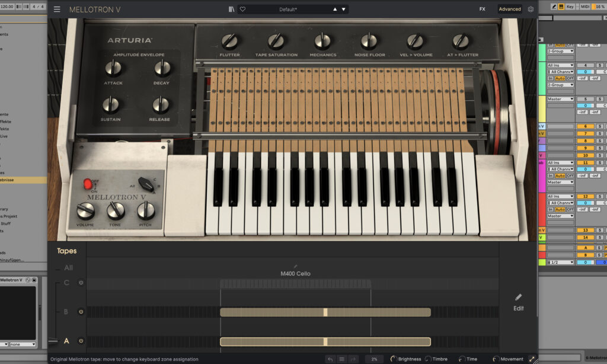Open the Mellotron V hamburger menu

click(57, 9)
